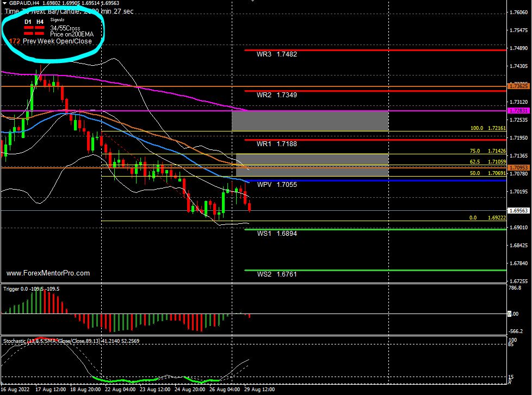Open the www.ForexMentorPro.com link
The width and height of the screenshot is (532, 395).
pyautogui.click(x=48, y=273)
